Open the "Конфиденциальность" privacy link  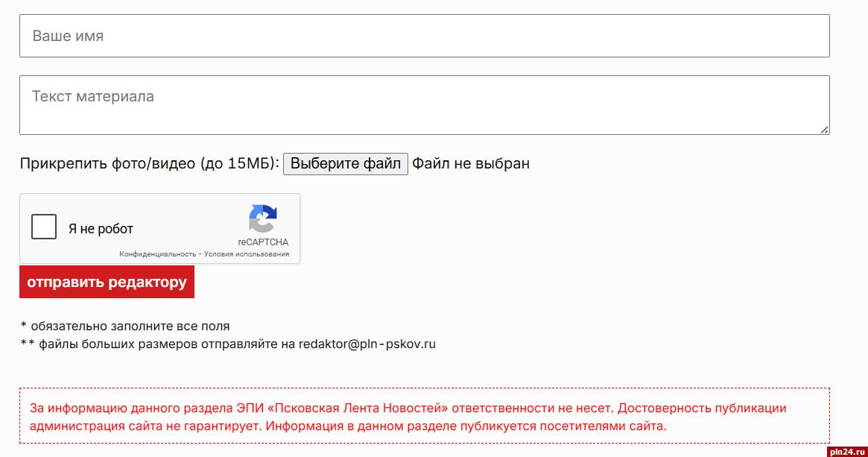pyautogui.click(x=157, y=254)
